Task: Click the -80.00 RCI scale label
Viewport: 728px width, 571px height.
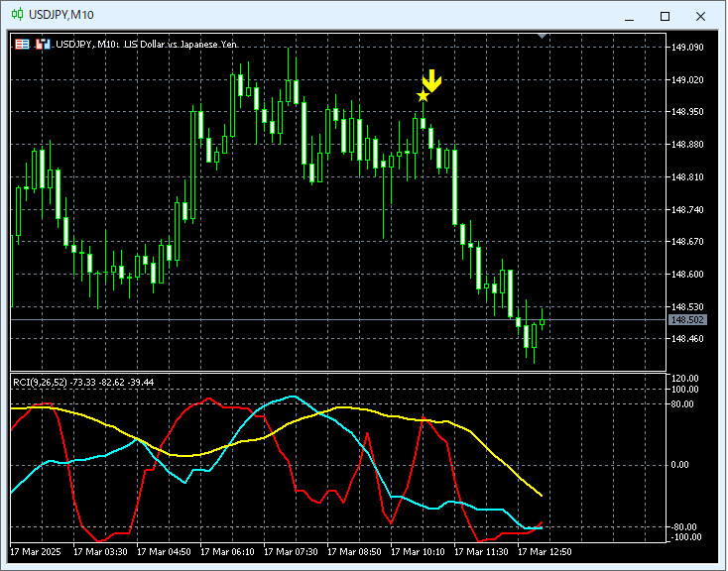Action: (x=684, y=527)
